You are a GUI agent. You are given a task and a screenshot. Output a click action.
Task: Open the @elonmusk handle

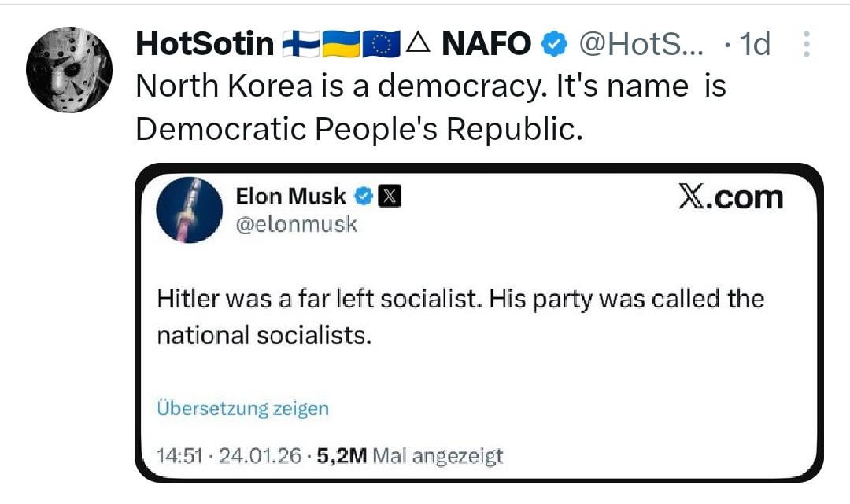click(x=296, y=224)
